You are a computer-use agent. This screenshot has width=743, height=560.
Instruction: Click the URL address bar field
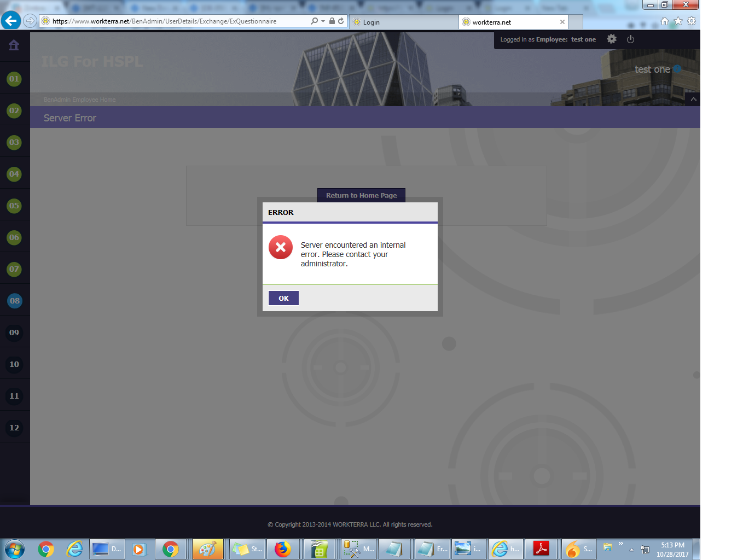pos(175,21)
